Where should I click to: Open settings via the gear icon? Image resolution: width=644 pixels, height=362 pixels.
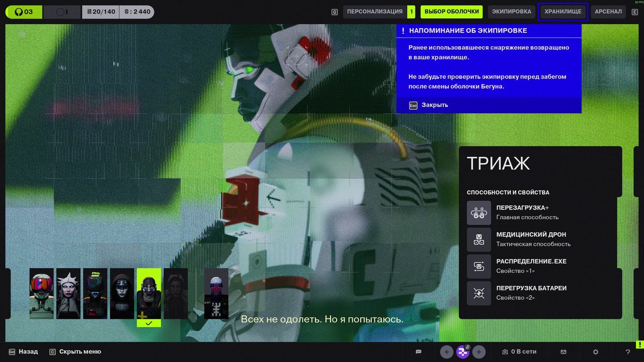click(x=596, y=352)
